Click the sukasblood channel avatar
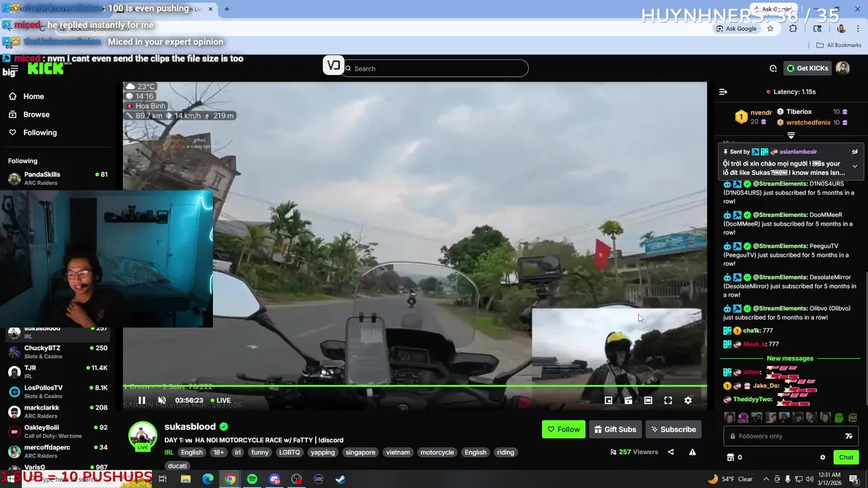Screen dimensions: 868x488 click(142, 436)
